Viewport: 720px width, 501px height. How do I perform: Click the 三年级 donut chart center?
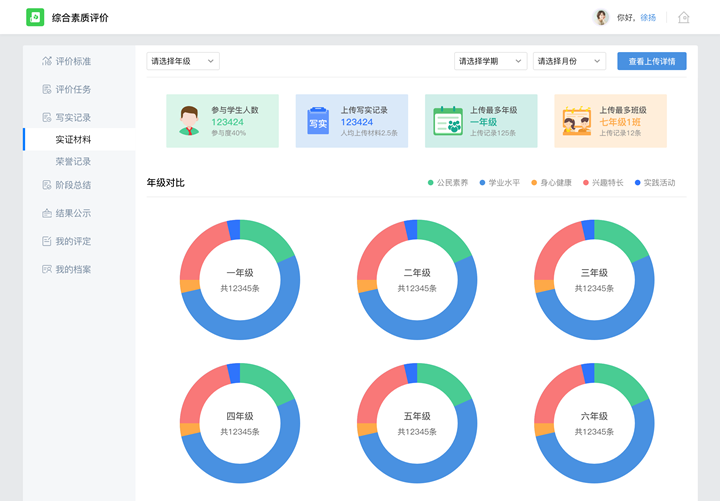(594, 280)
